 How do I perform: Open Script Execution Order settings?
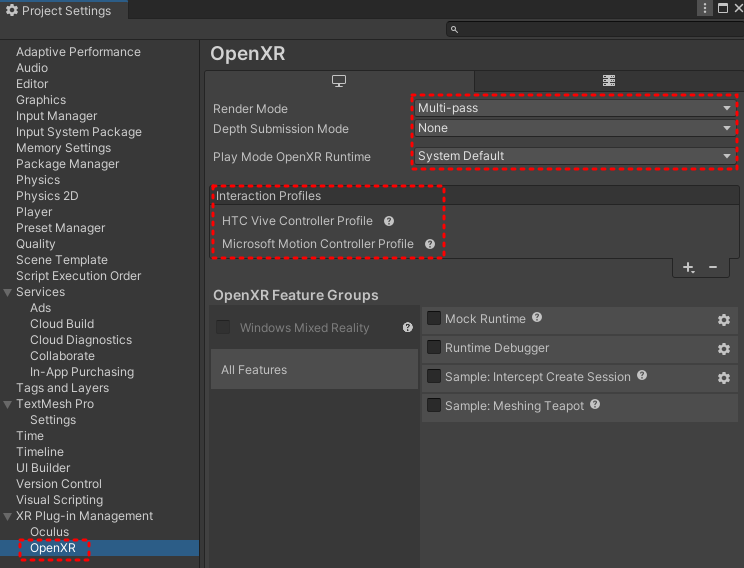click(x=78, y=276)
